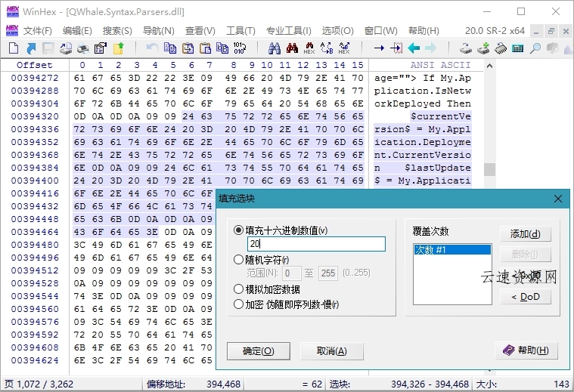
Task: Open the 窗口(W) menu
Action: point(380,31)
